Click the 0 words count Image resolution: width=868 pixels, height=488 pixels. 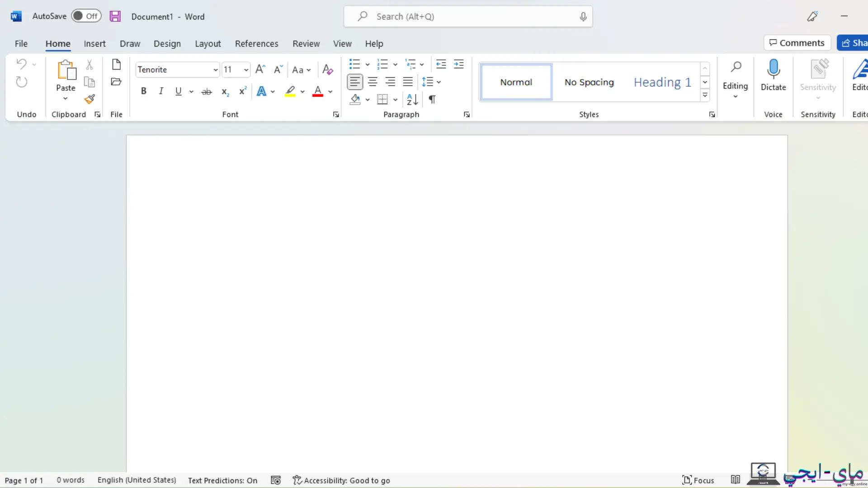click(71, 480)
